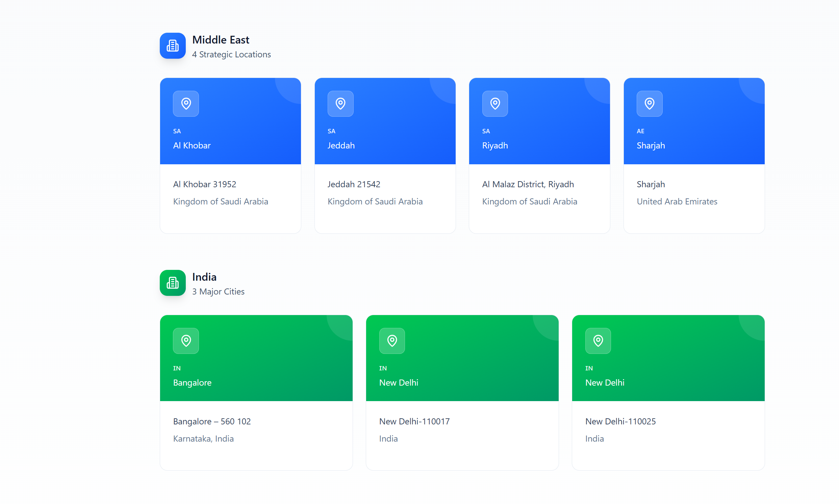Click the United Arab Emirates text
The height and width of the screenshot is (504, 839).
click(x=677, y=201)
